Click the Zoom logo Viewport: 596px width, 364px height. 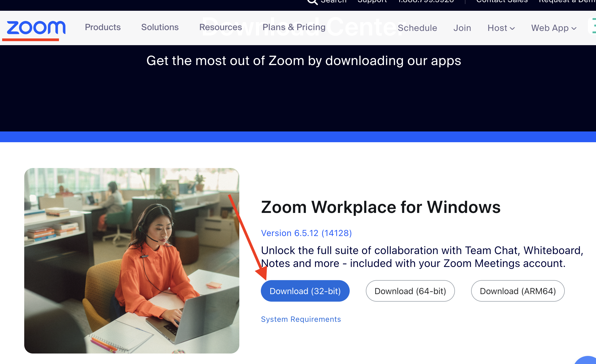coord(36,28)
